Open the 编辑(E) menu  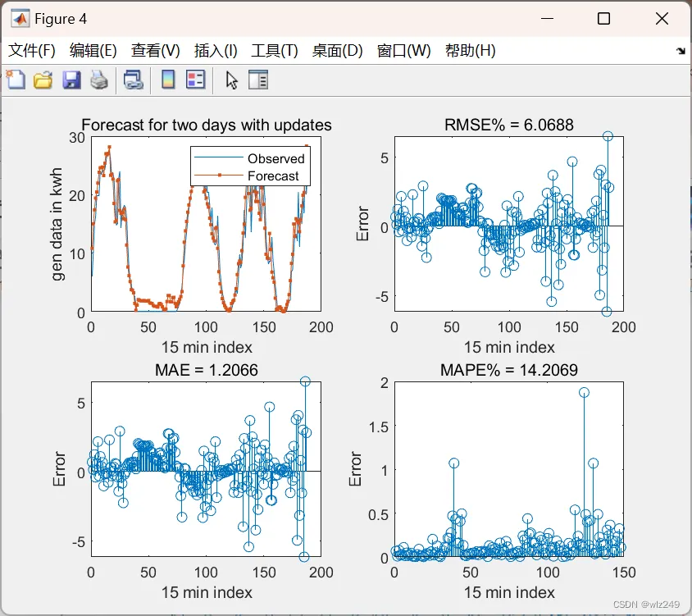point(93,50)
